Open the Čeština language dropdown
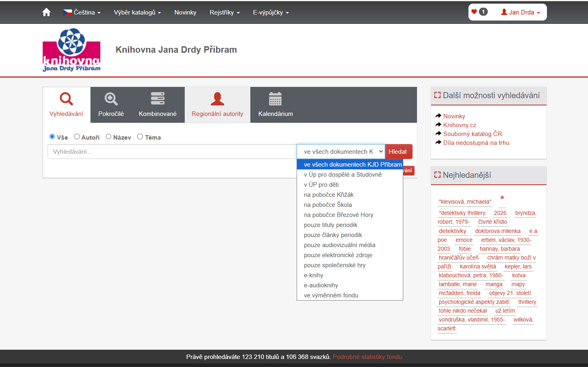This screenshot has height=367, width=588. [82, 12]
